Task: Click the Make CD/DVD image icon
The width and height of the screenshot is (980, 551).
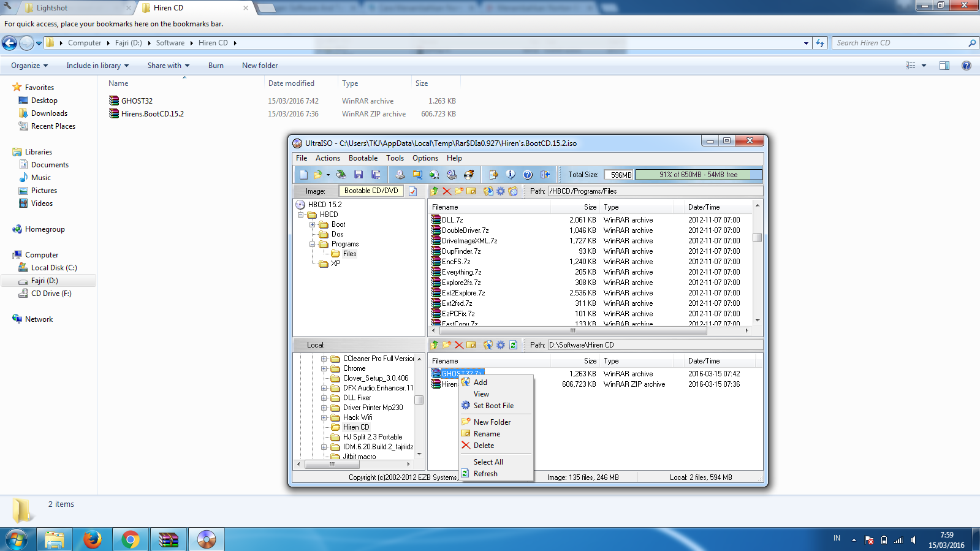Action: 400,175
